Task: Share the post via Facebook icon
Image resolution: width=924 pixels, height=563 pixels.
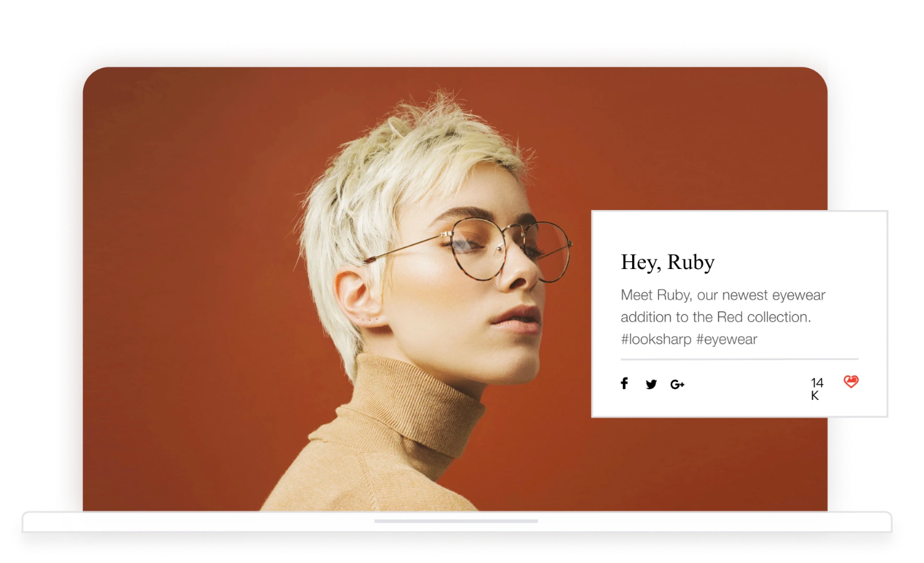Action: point(624,384)
